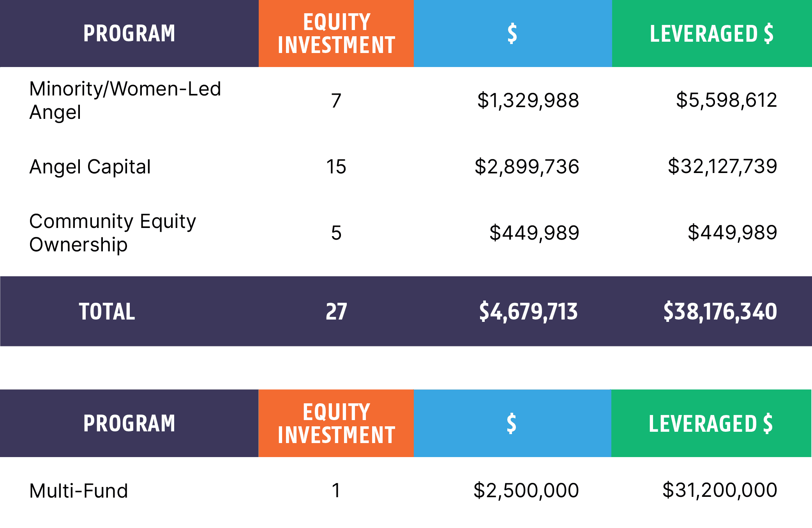Click the orange EQUITY INVESTMENT header above Multi-Fund
The width and height of the screenshot is (812, 528).
(336, 423)
